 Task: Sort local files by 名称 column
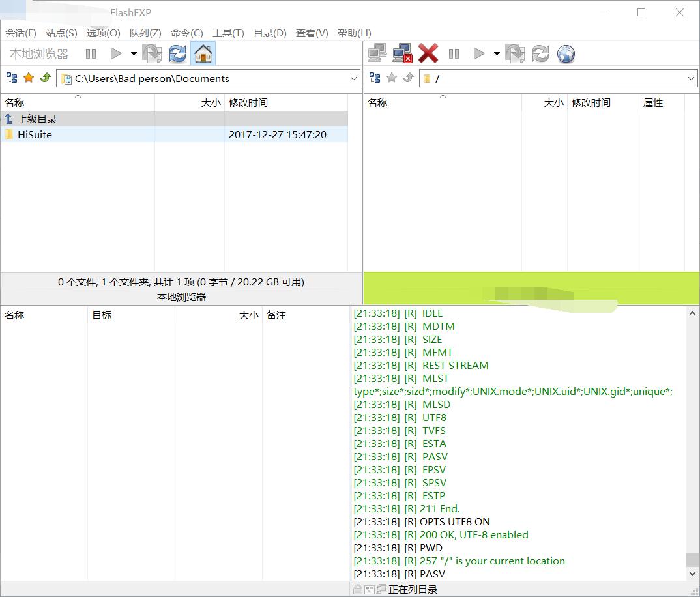coord(78,103)
